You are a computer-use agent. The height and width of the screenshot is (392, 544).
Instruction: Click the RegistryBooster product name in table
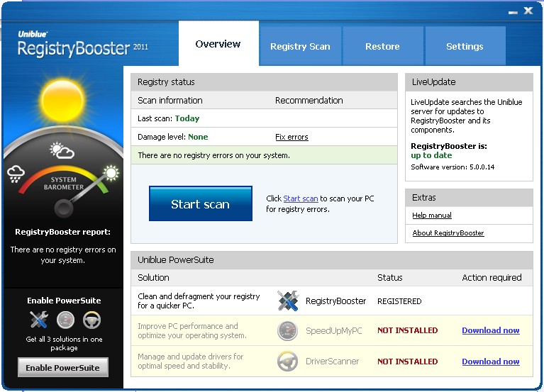(x=336, y=301)
